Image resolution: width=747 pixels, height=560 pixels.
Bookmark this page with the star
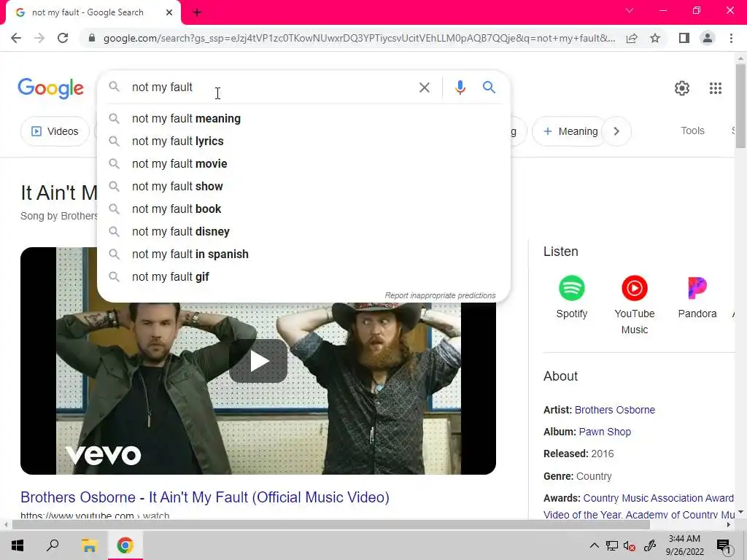[x=655, y=38]
